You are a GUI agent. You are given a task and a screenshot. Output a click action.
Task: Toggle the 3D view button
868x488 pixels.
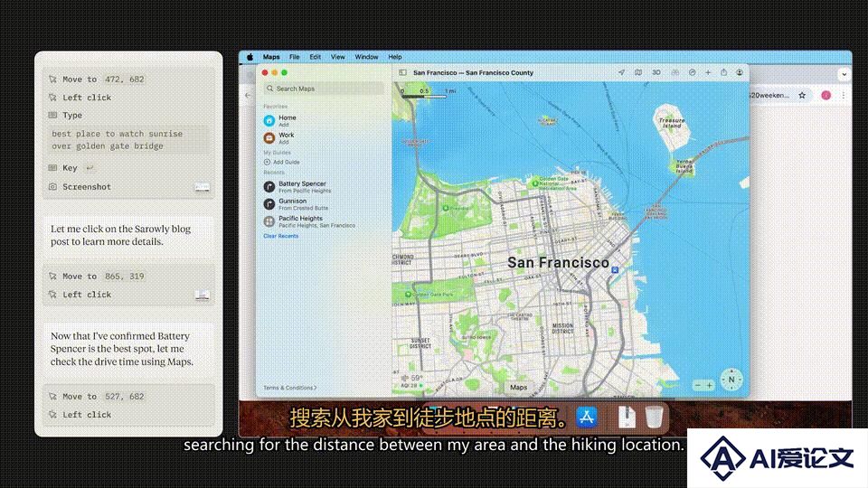(x=656, y=72)
